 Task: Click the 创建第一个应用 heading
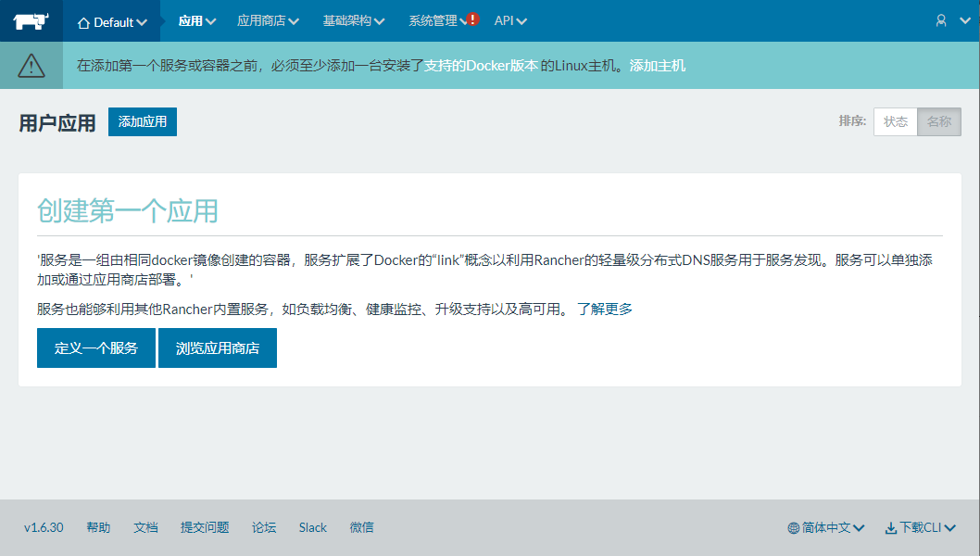point(128,210)
